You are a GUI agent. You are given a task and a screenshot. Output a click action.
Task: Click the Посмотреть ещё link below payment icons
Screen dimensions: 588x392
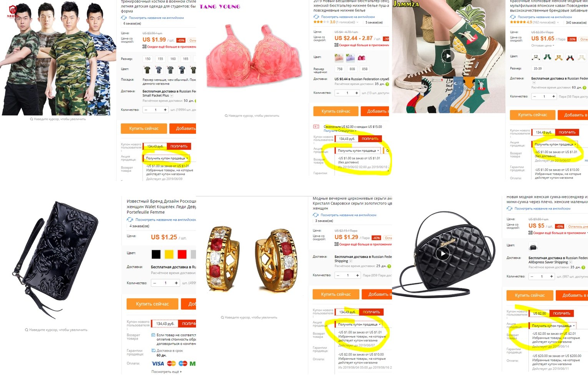click(166, 372)
